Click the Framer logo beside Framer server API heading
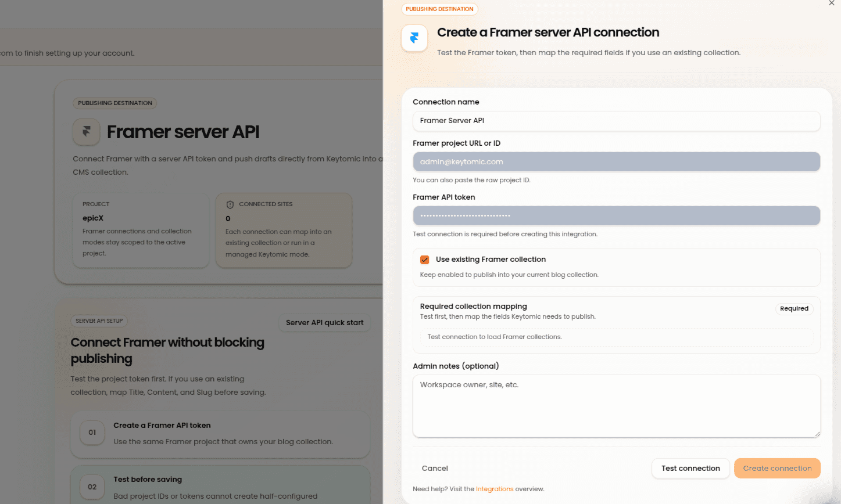The width and height of the screenshot is (841, 504). [87, 132]
